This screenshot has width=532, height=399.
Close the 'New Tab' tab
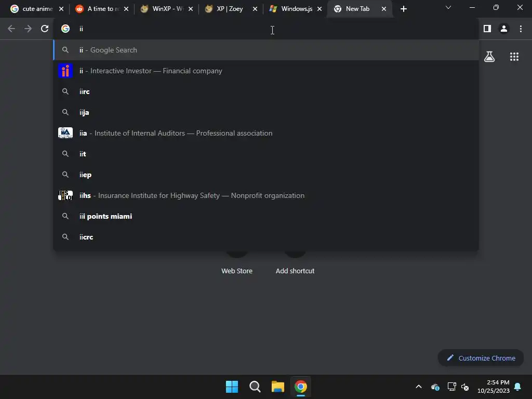(x=384, y=9)
